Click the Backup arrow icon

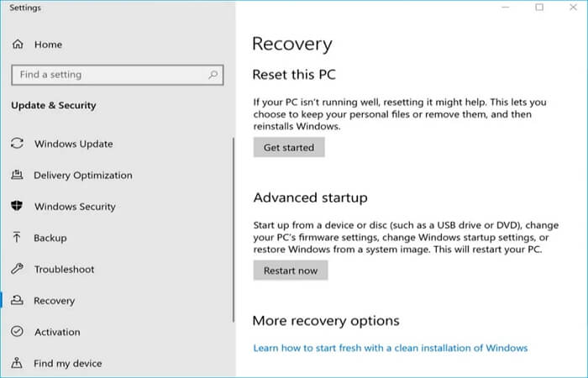click(x=17, y=238)
